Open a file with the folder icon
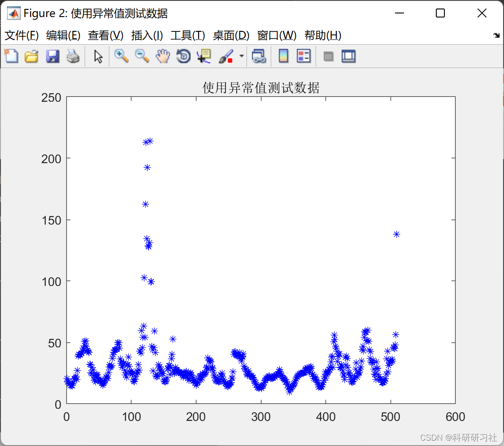This screenshot has height=446, width=504. (x=31, y=56)
